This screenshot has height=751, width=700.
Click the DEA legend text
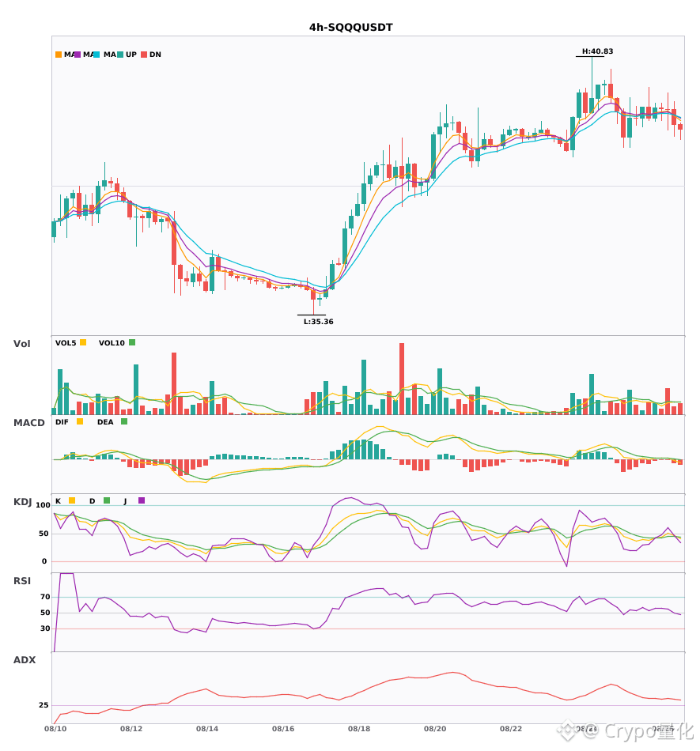pyautogui.click(x=105, y=422)
